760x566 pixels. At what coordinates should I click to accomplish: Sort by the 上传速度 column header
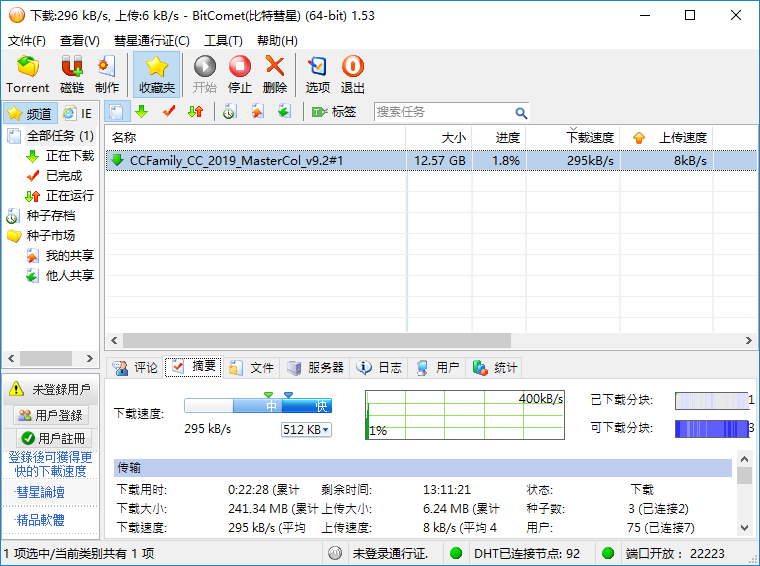tap(667, 138)
